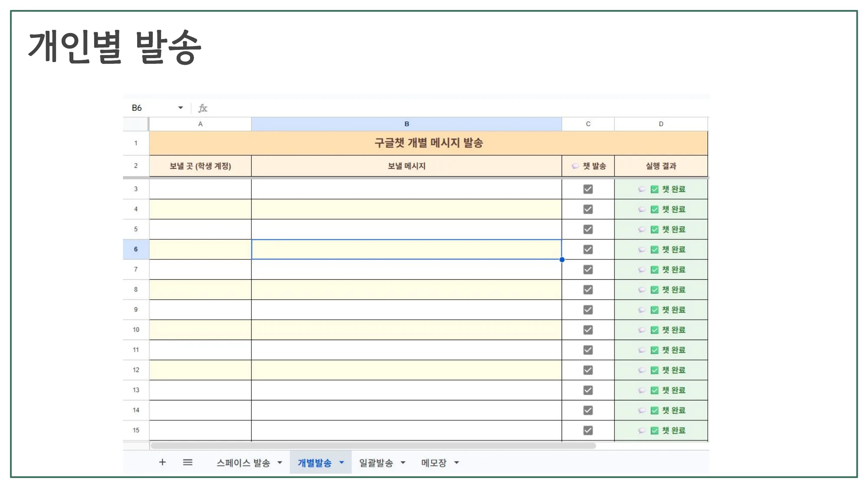Uncheck the chat send checkbox in row 3
Image resolution: width=868 pixels, height=488 pixels.
[x=588, y=189]
